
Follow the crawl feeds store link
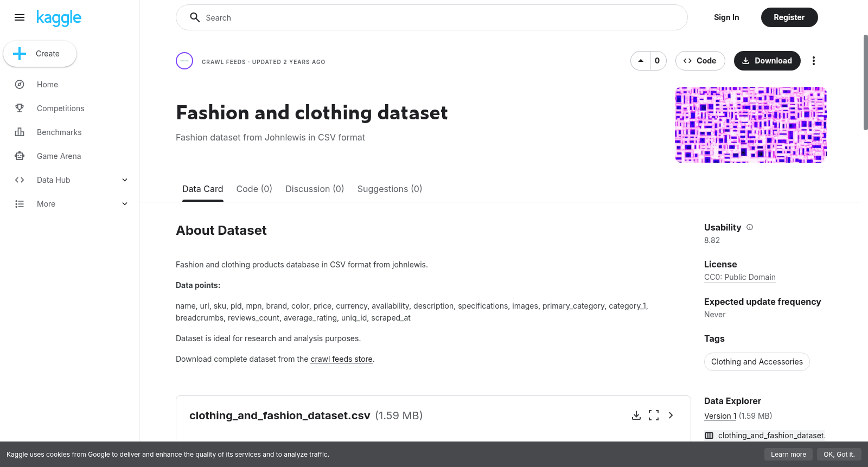(341, 359)
